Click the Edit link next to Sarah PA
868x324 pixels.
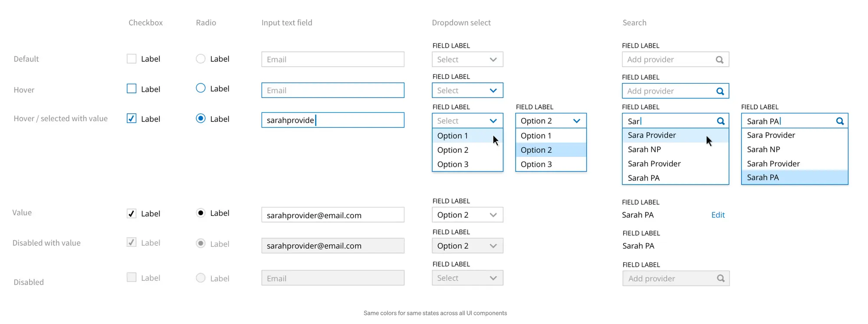click(x=718, y=215)
